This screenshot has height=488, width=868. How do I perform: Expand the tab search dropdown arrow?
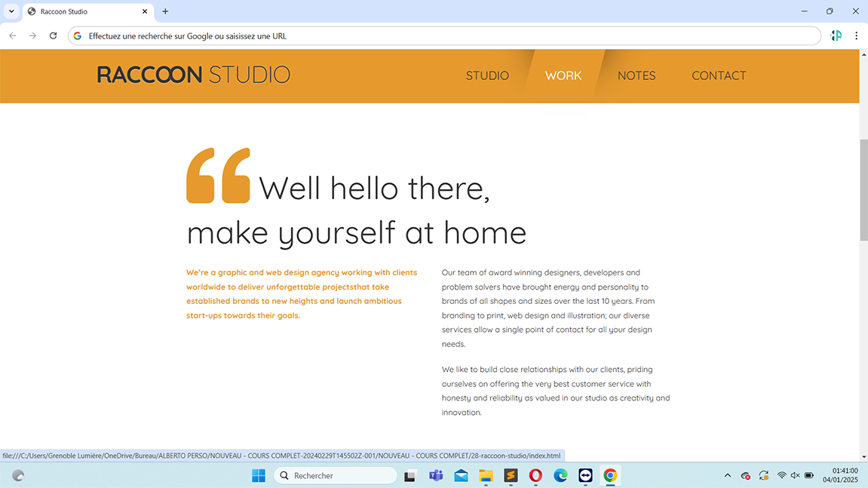point(11,11)
